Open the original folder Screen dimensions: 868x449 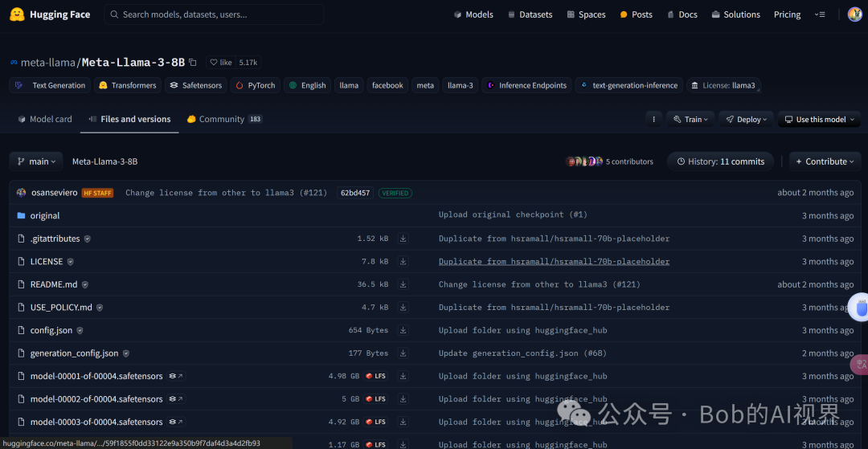pyautogui.click(x=45, y=215)
